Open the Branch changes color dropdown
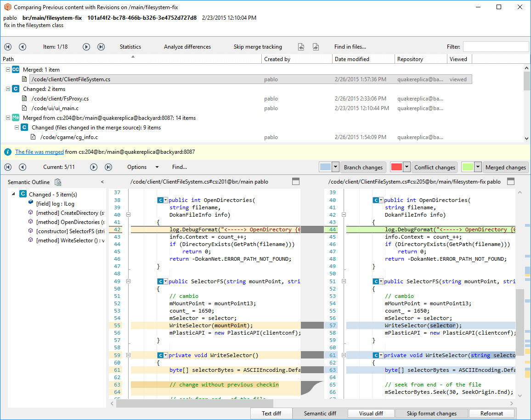531x420 pixels. click(x=335, y=167)
